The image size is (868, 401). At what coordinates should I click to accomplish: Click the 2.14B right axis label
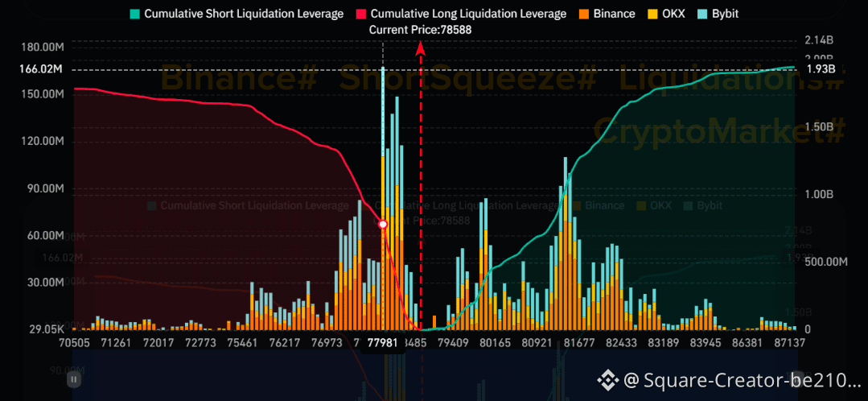coord(820,40)
